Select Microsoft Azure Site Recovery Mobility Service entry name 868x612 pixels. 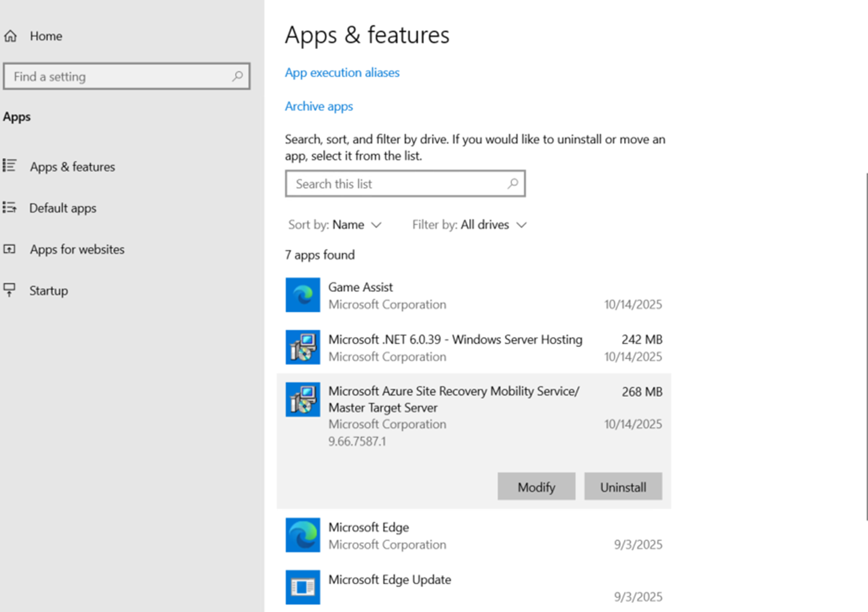click(454, 399)
